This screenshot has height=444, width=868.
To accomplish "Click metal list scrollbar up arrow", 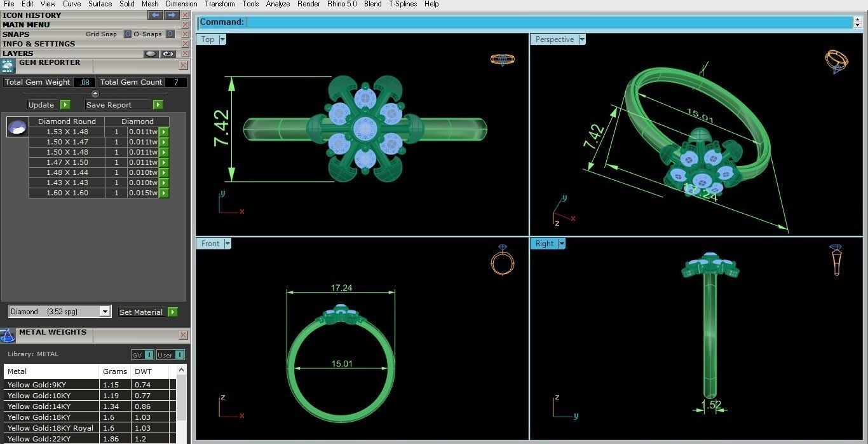I will pyautogui.click(x=182, y=370).
